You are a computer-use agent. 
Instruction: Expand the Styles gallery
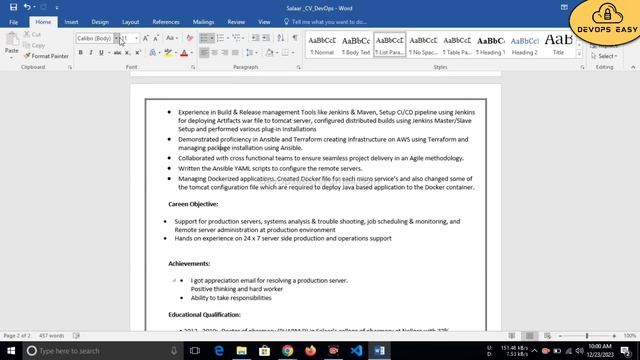579,54
